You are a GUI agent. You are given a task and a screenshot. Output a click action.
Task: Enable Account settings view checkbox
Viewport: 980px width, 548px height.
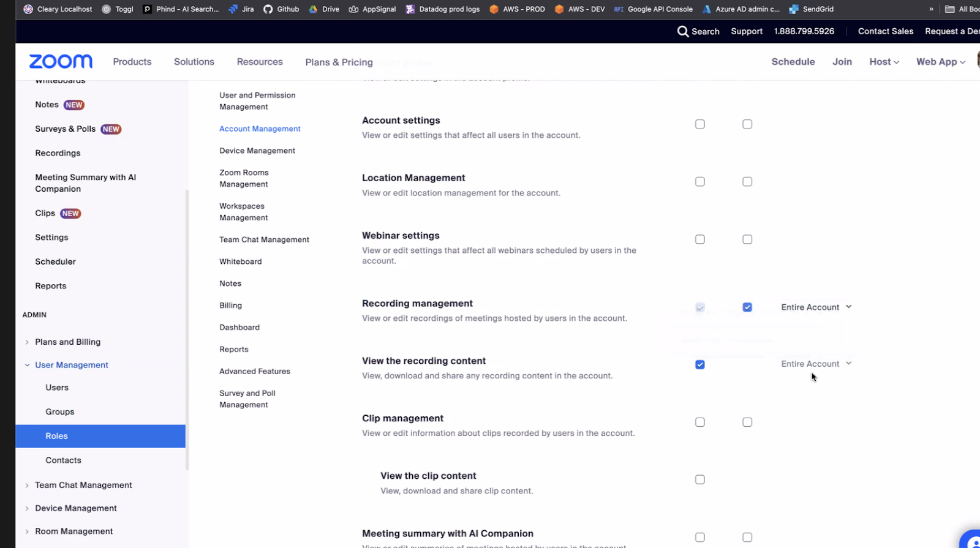700,124
